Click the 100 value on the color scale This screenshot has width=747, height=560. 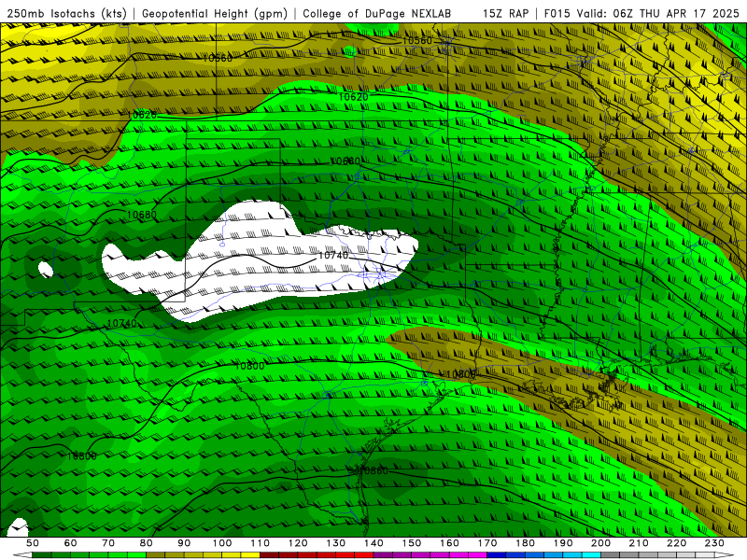point(222,543)
